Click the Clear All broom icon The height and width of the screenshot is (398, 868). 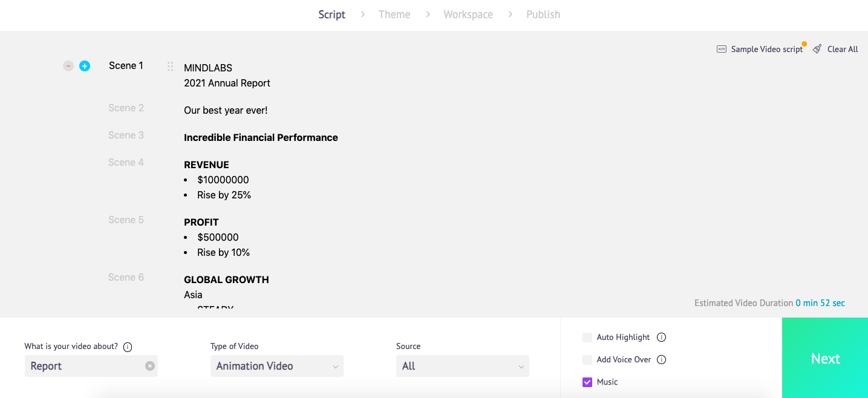pos(817,49)
